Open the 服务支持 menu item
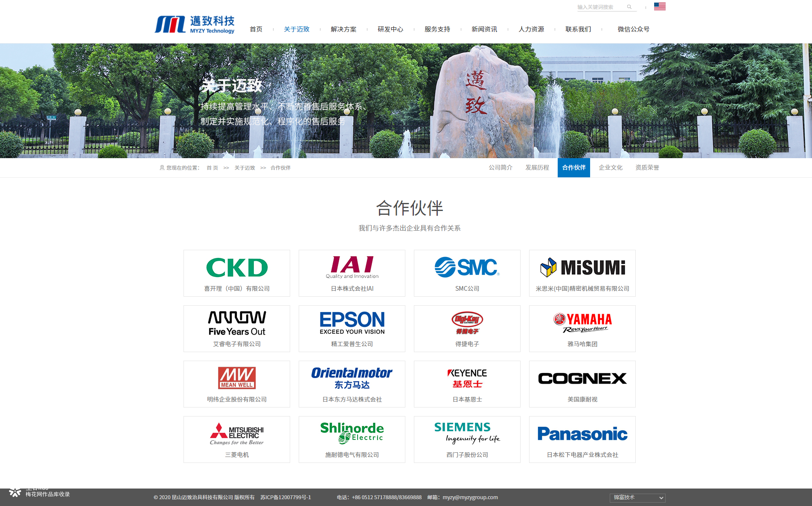This screenshot has height=506, width=812. [437, 29]
